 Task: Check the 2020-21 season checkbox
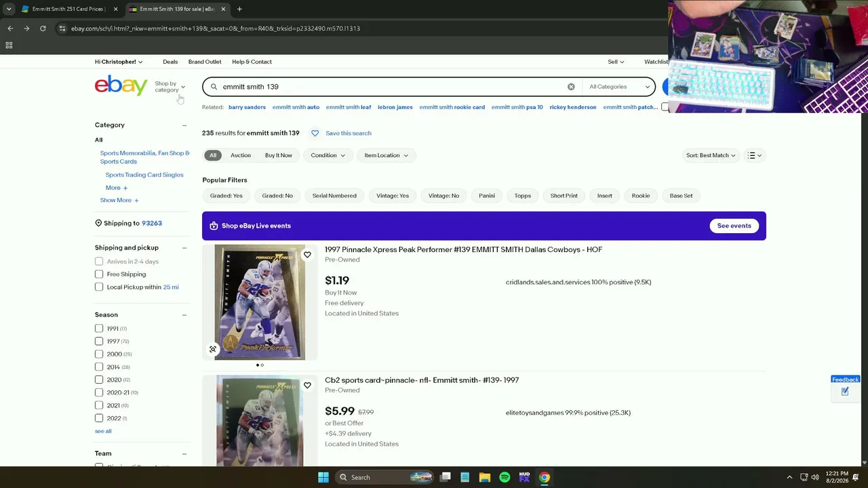(99, 393)
